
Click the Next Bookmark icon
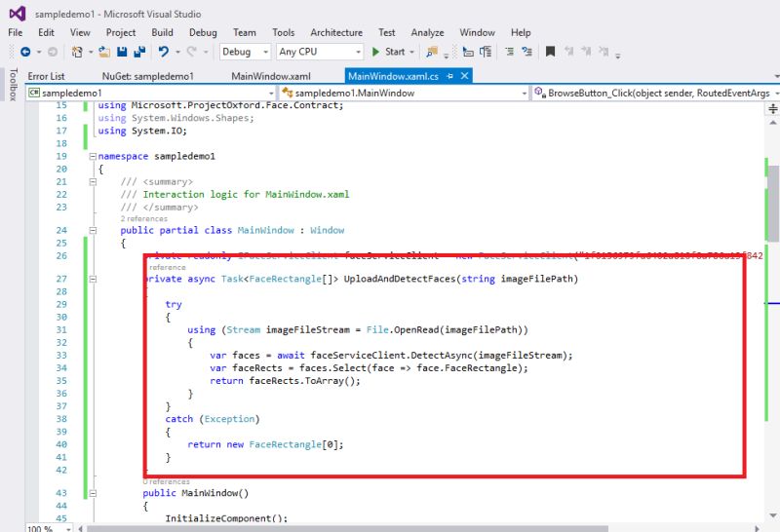587,52
